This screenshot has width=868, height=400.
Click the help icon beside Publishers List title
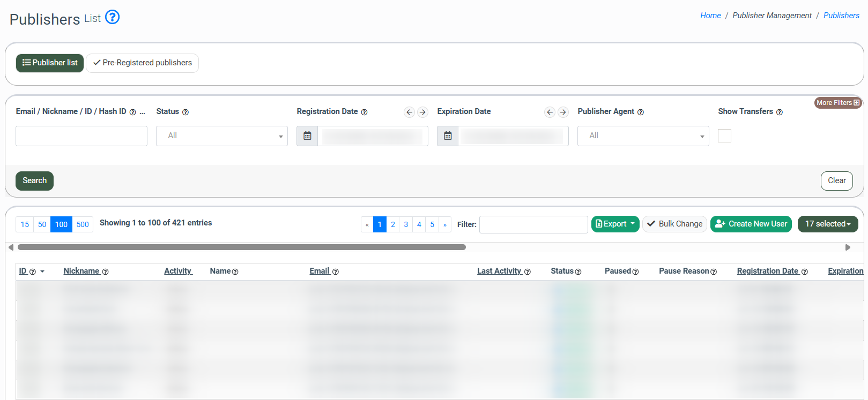[x=112, y=17]
